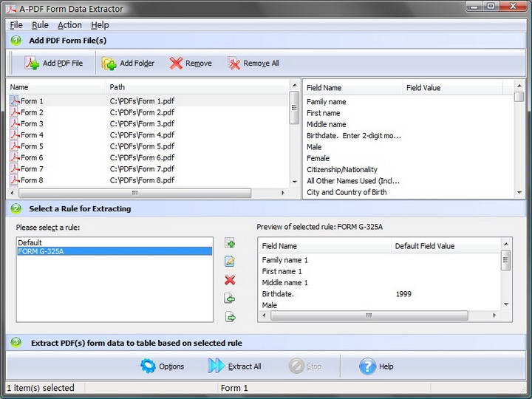Screen dimensions: 532x399
Task: Click the Add Folder button
Action: click(x=128, y=63)
